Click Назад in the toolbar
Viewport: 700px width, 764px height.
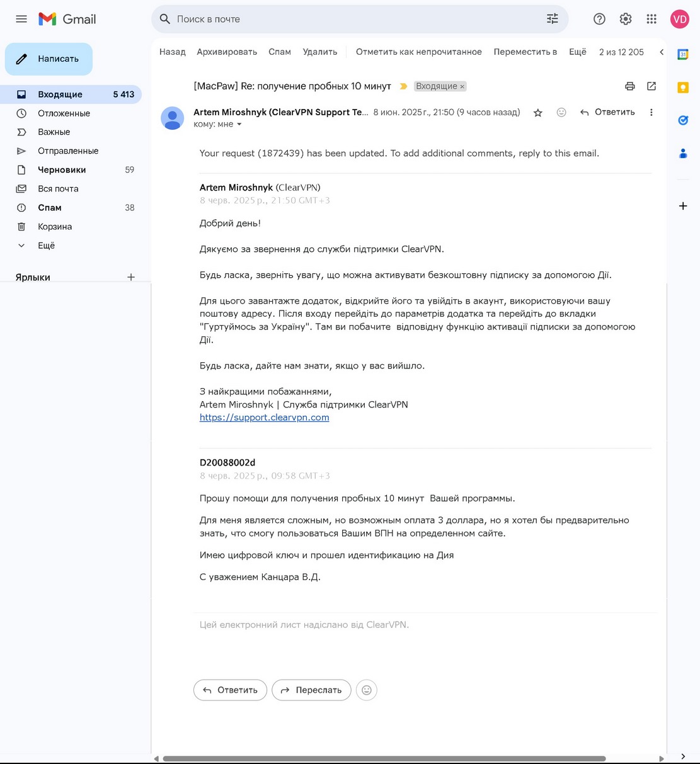click(173, 52)
